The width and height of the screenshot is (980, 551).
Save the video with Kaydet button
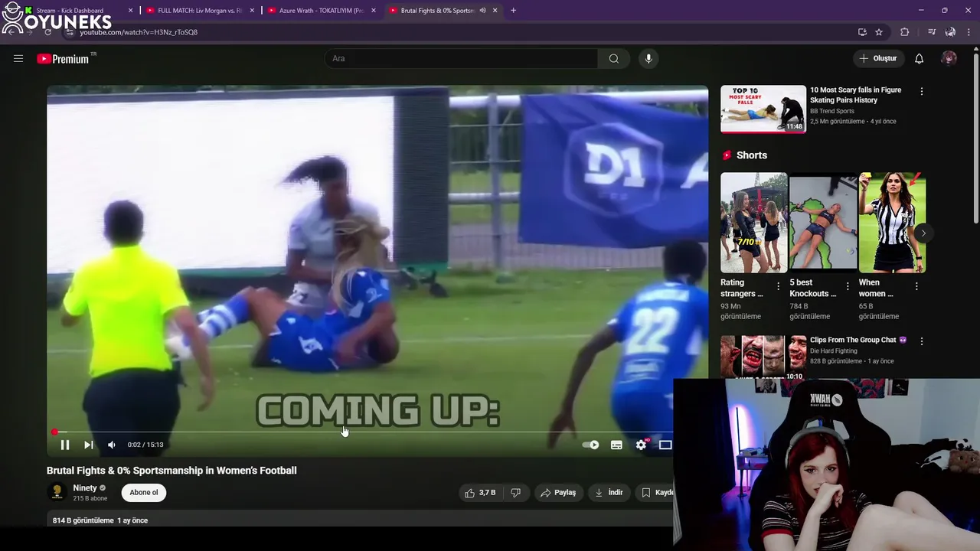pyautogui.click(x=655, y=493)
